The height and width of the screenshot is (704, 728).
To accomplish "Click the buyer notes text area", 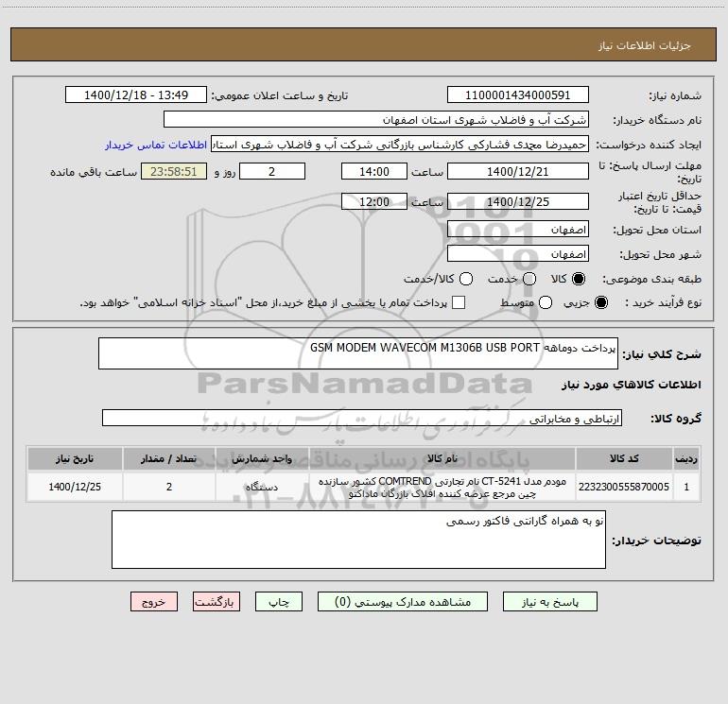I will pos(358,540).
